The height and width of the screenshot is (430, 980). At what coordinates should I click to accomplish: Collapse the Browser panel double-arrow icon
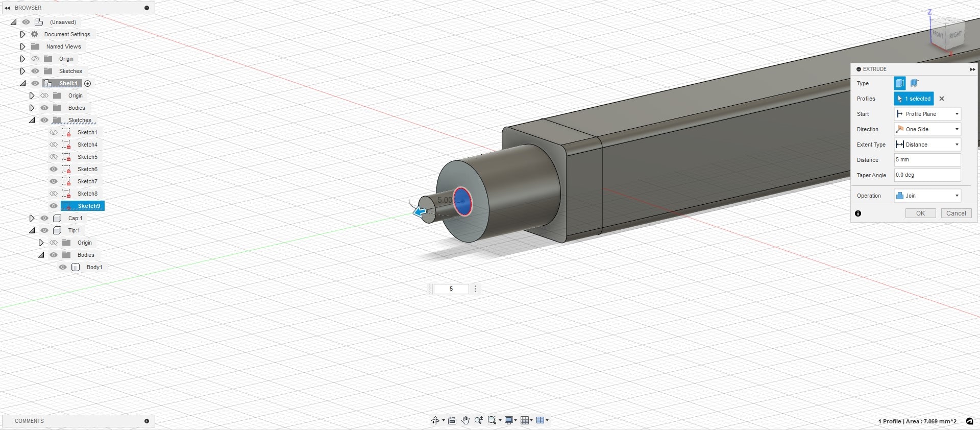7,8
